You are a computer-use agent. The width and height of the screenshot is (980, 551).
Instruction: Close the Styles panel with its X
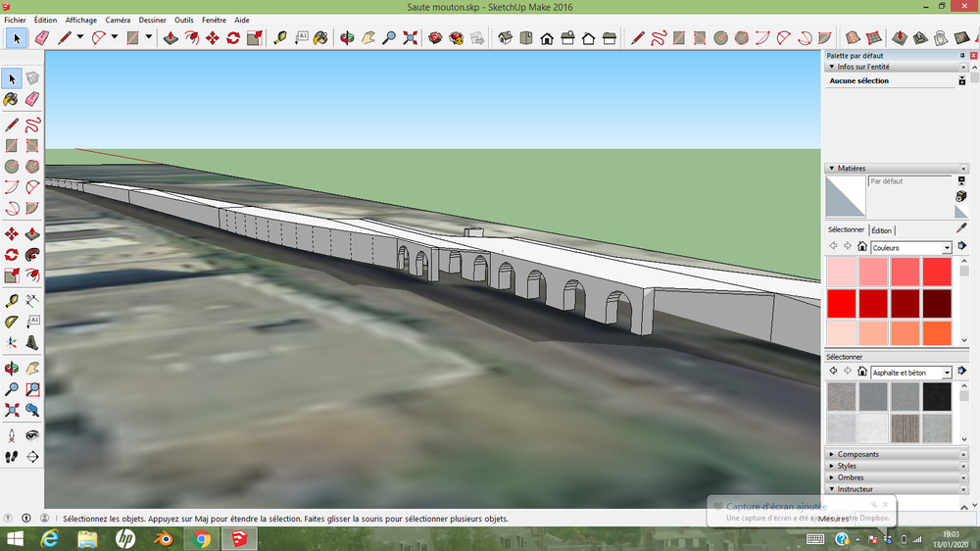(963, 466)
